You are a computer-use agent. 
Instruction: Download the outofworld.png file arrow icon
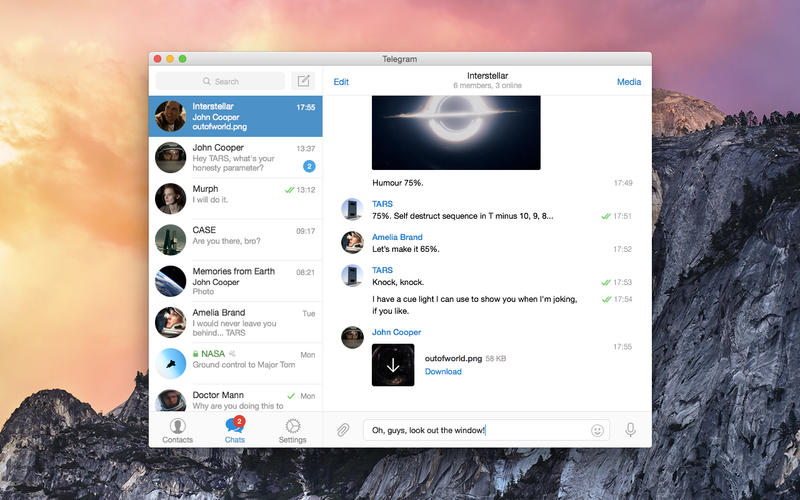(392, 365)
